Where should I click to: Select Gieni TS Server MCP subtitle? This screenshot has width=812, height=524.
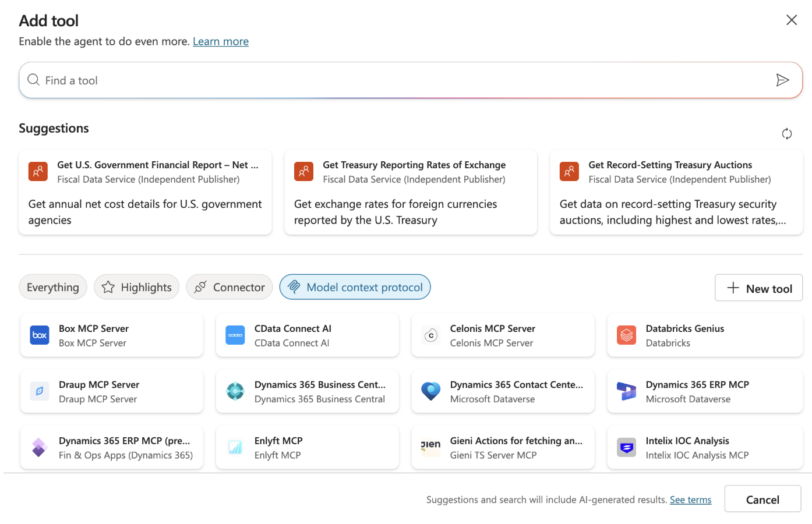(x=493, y=455)
